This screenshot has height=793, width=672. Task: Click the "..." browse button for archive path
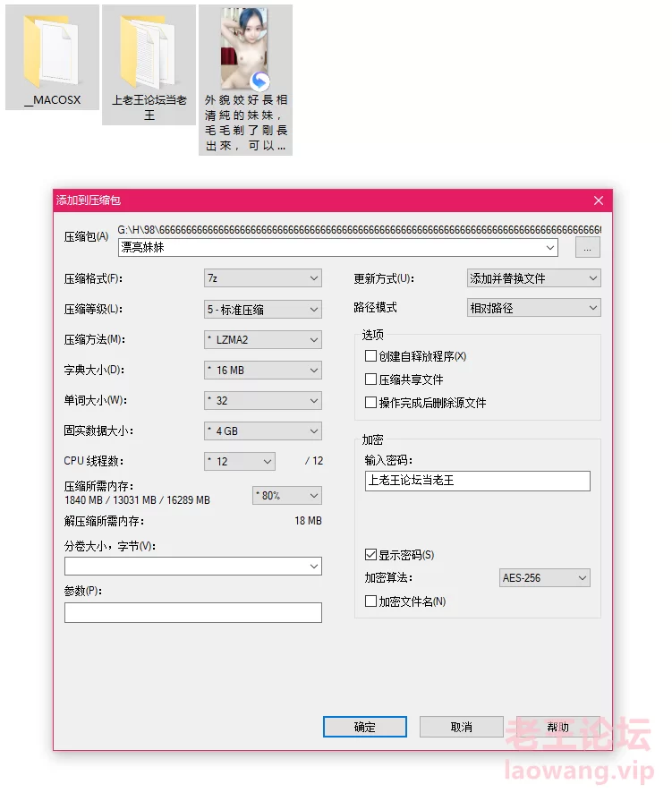click(x=587, y=248)
